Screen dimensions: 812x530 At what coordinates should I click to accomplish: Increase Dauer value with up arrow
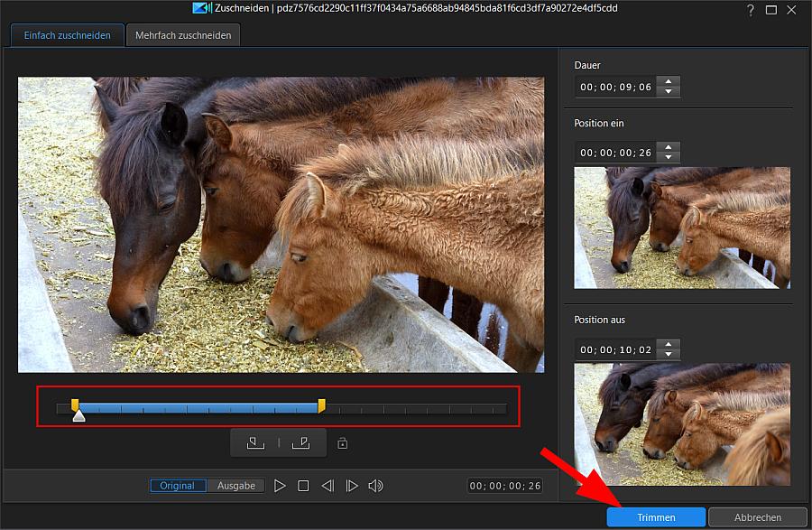click(x=669, y=82)
